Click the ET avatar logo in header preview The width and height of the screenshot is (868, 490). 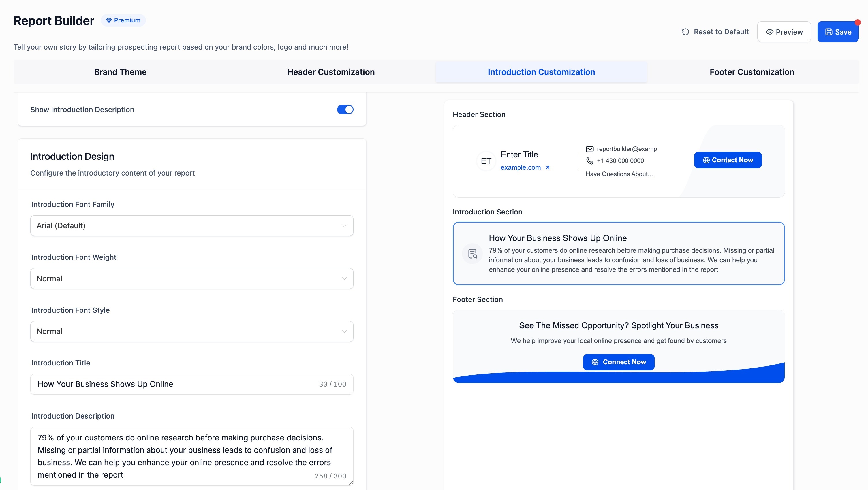(486, 161)
